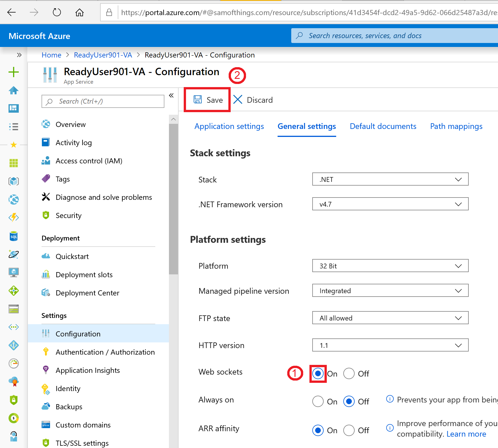Set Web sockets to Off
The width and height of the screenshot is (498, 448).
(x=349, y=373)
